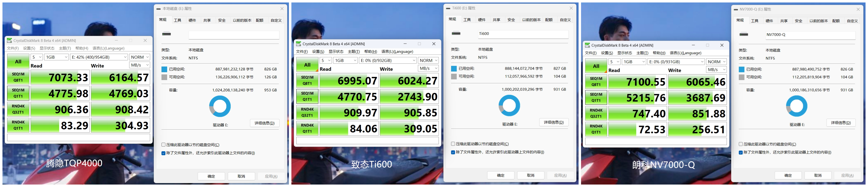
Task: Open MB/s unit dropdown in 931GiB CrystalDiskMark
Action: pos(716,69)
